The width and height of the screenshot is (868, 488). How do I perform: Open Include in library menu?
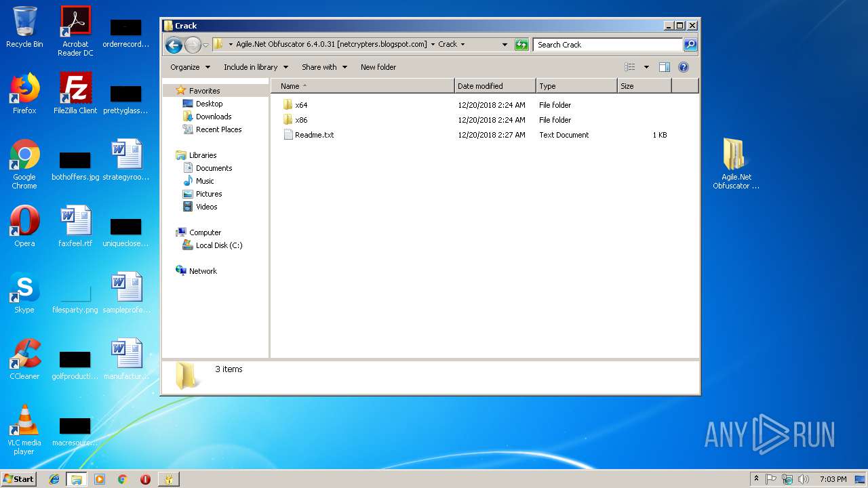pyautogui.click(x=256, y=67)
